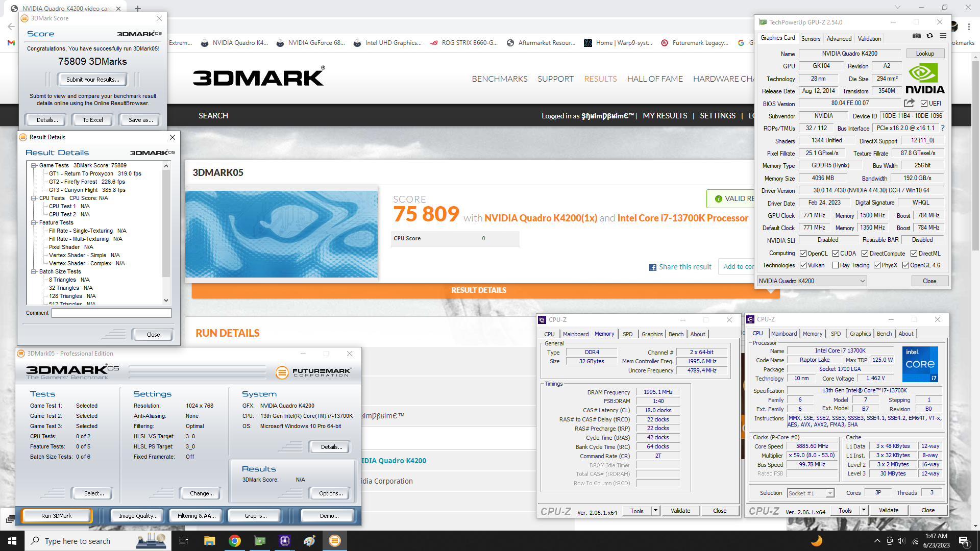Open File Explorer from the taskbar
This screenshot has height=551, width=980.
[x=209, y=541]
